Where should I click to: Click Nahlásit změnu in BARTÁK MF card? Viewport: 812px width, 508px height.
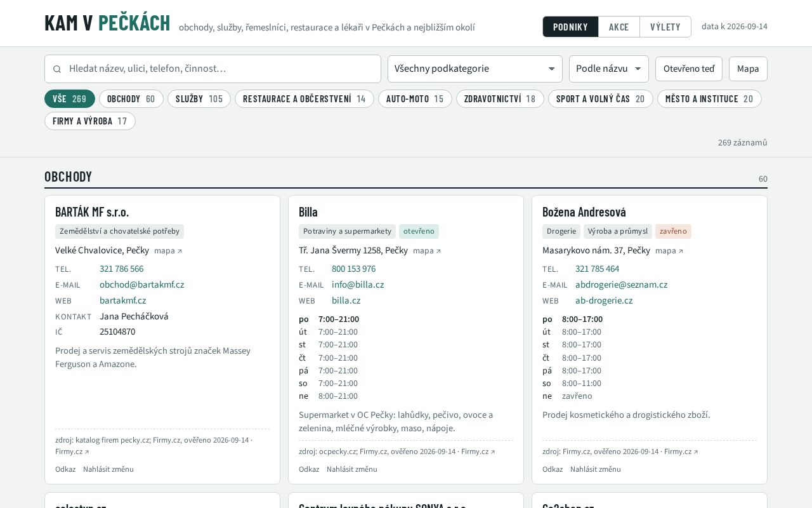coord(108,469)
